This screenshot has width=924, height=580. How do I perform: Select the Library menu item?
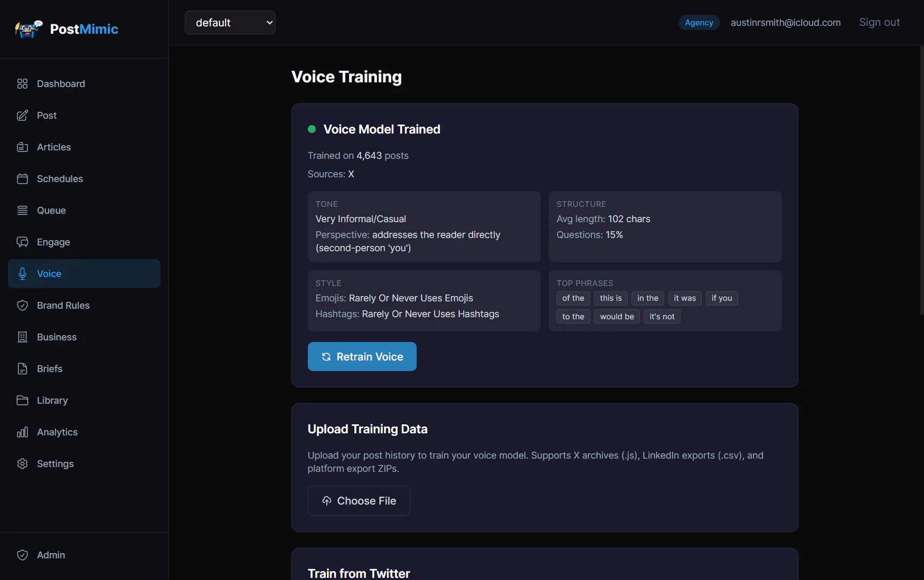coord(84,401)
